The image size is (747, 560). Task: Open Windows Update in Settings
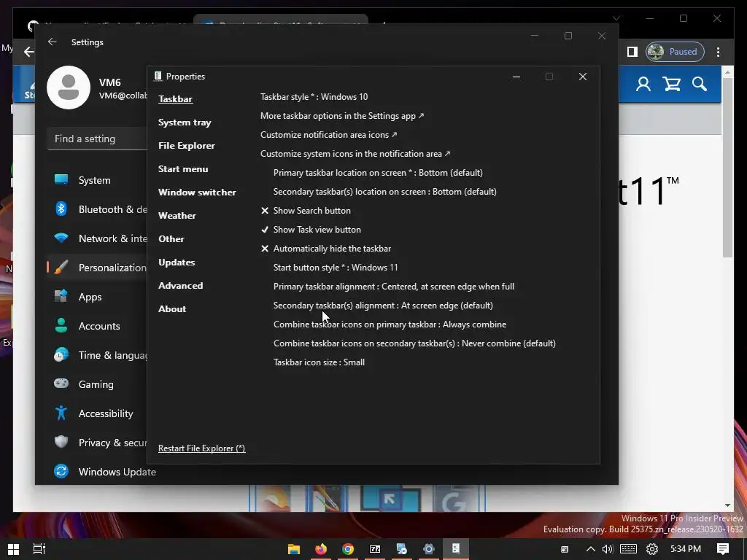pos(104,472)
